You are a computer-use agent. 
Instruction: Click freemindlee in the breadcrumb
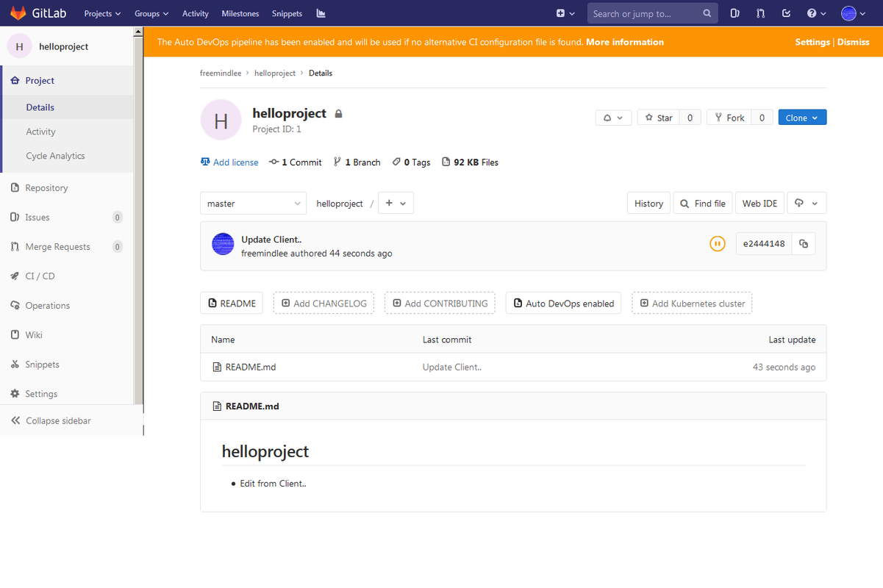point(221,73)
